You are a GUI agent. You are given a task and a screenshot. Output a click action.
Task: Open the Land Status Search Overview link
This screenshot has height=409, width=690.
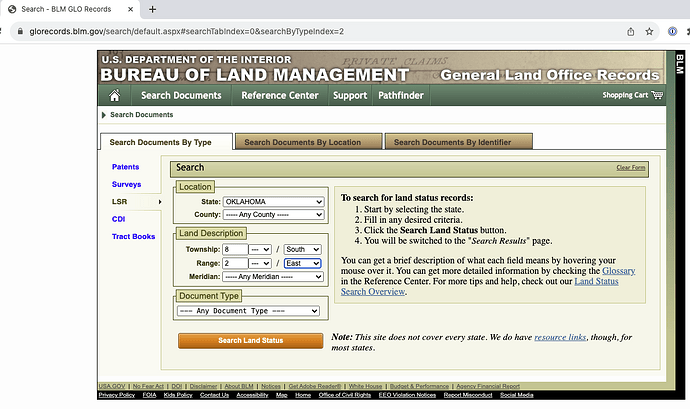596,281
